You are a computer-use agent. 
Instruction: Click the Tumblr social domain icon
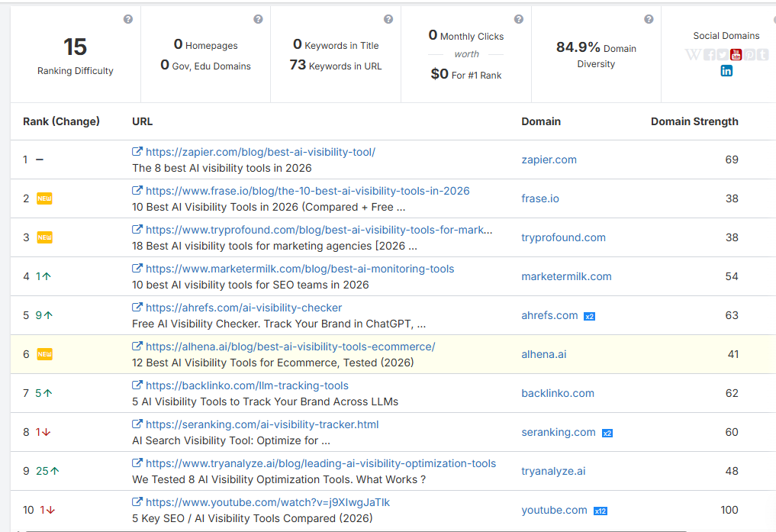click(x=762, y=54)
